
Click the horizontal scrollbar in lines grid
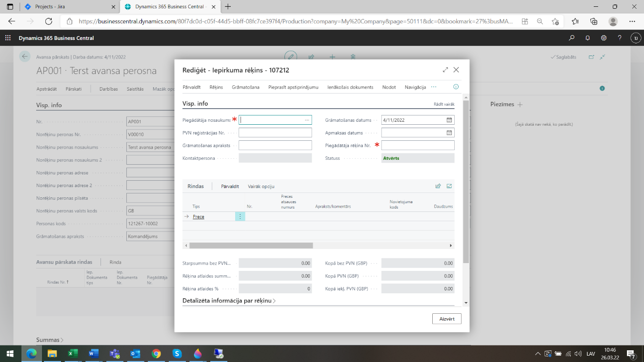point(251,246)
